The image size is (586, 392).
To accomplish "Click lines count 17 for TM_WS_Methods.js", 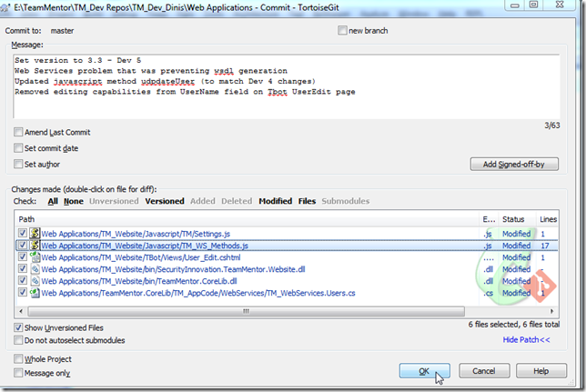I will click(545, 246).
